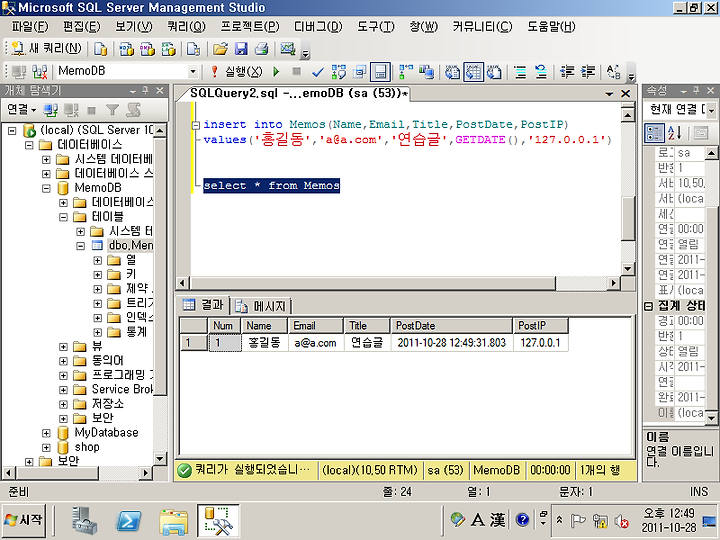This screenshot has height=540, width=720.
Task: Click the Server Manager taskbar icon
Action: point(85,521)
